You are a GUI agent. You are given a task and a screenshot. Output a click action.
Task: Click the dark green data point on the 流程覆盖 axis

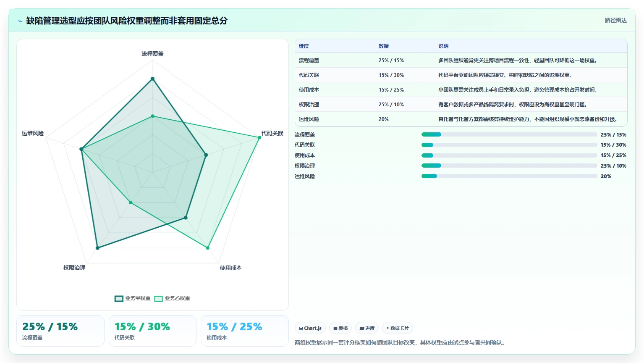(x=152, y=79)
